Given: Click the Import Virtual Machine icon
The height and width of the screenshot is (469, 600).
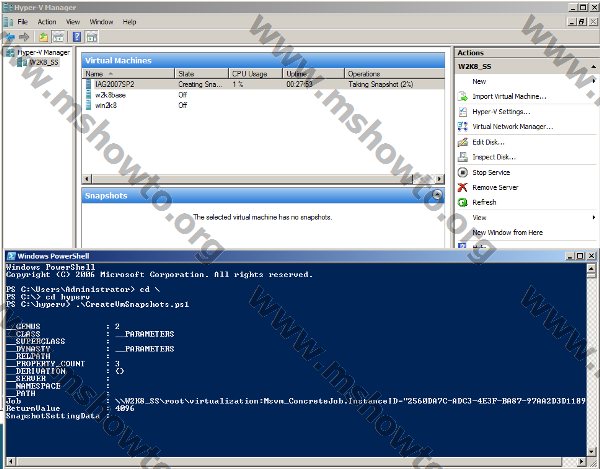Looking at the screenshot, I should (x=463, y=96).
